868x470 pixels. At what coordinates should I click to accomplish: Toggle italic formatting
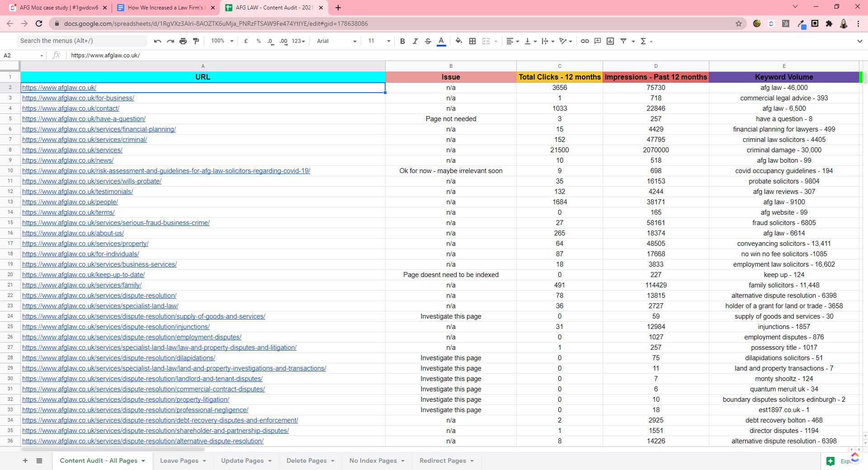[x=415, y=41]
